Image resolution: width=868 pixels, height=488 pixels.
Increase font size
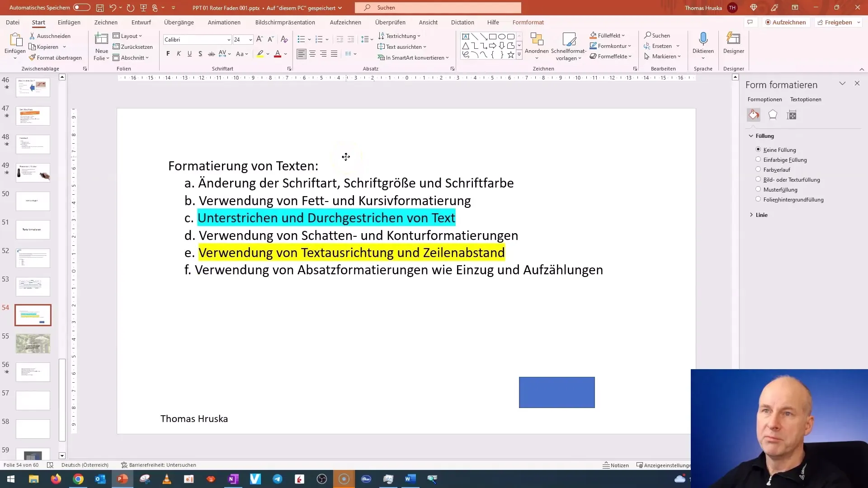click(x=259, y=39)
